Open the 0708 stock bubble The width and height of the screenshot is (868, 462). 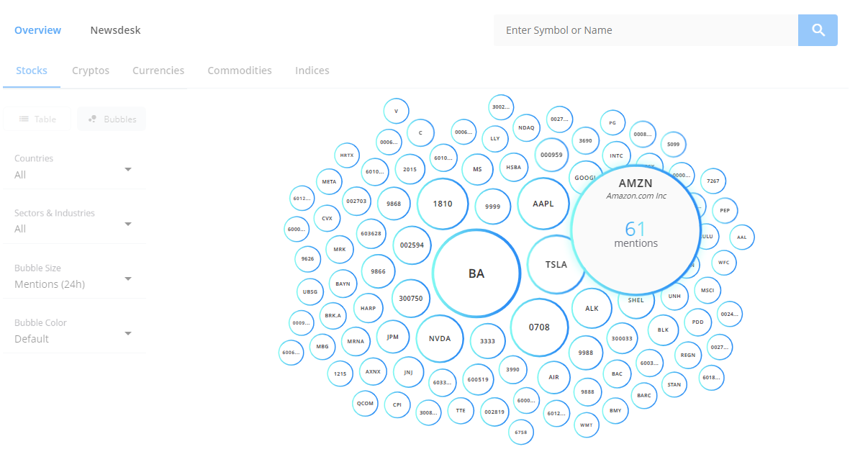[539, 327]
